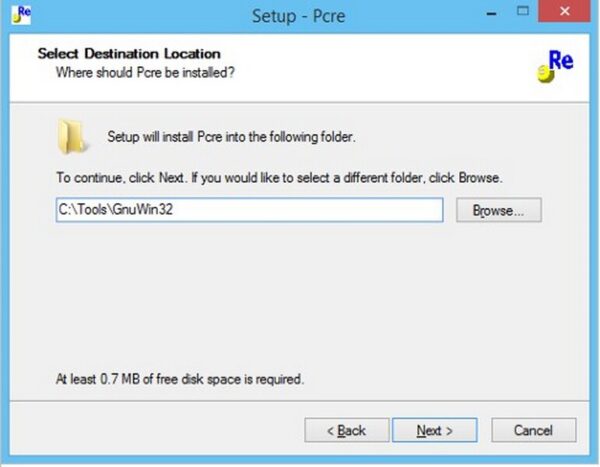Minimize the Setup - Pcre window
Screen dimensions: 600x467
pos(492,14)
